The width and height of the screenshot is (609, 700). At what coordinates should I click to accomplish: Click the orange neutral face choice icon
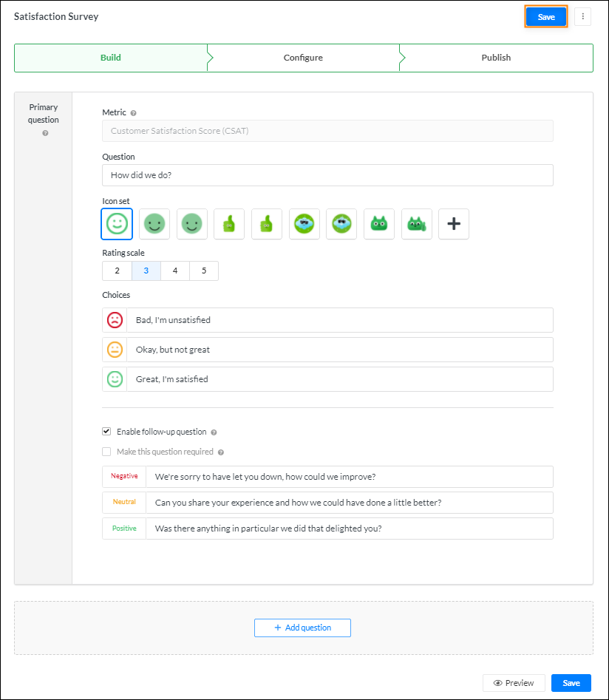[x=115, y=350]
